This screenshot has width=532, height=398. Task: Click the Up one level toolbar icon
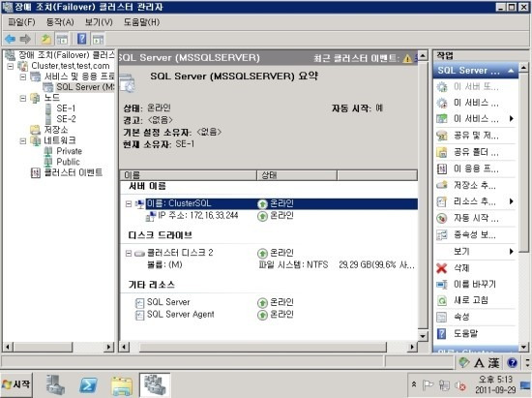[45, 39]
